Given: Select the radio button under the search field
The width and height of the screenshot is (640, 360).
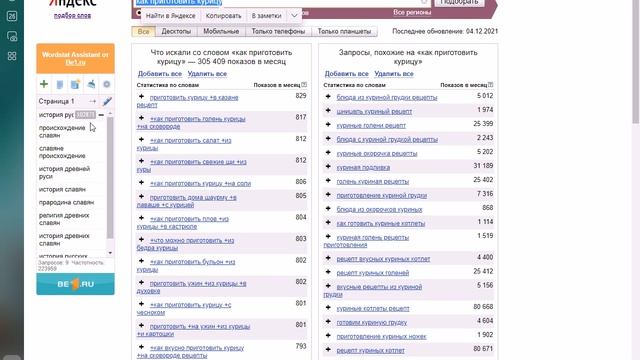Looking at the screenshot, I should 139,13.
